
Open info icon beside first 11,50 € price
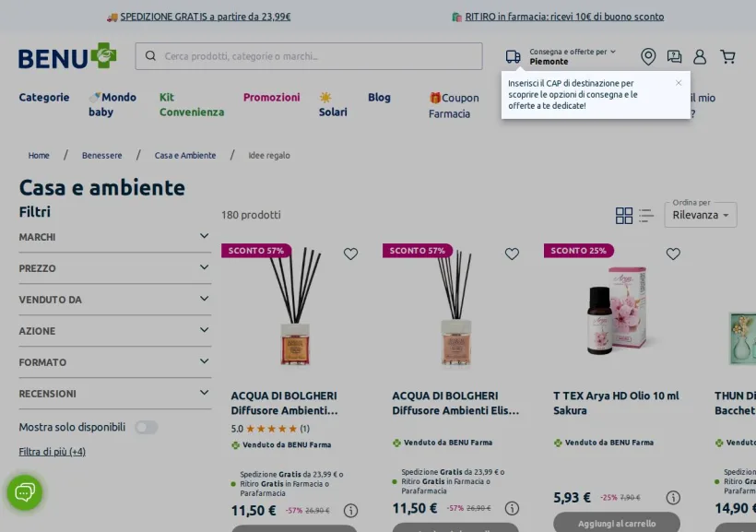pyautogui.click(x=350, y=510)
